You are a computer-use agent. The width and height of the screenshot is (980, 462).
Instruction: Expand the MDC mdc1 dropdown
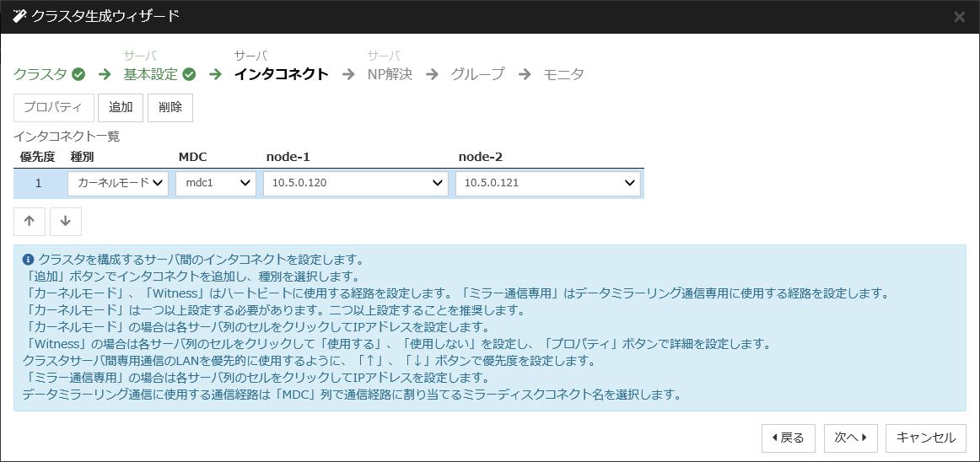(x=215, y=183)
